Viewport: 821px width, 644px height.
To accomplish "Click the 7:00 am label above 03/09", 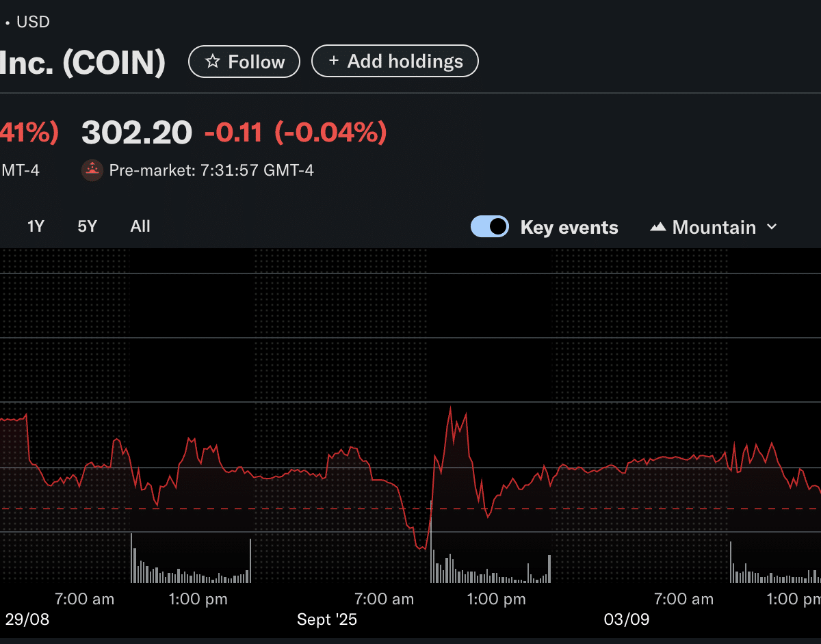I will tap(683, 600).
